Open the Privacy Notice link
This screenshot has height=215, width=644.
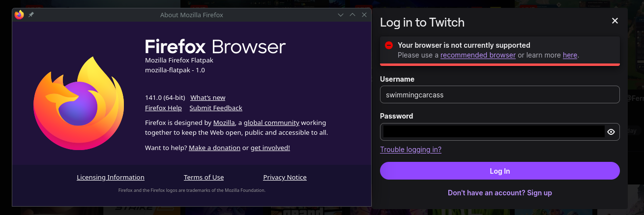pos(285,177)
